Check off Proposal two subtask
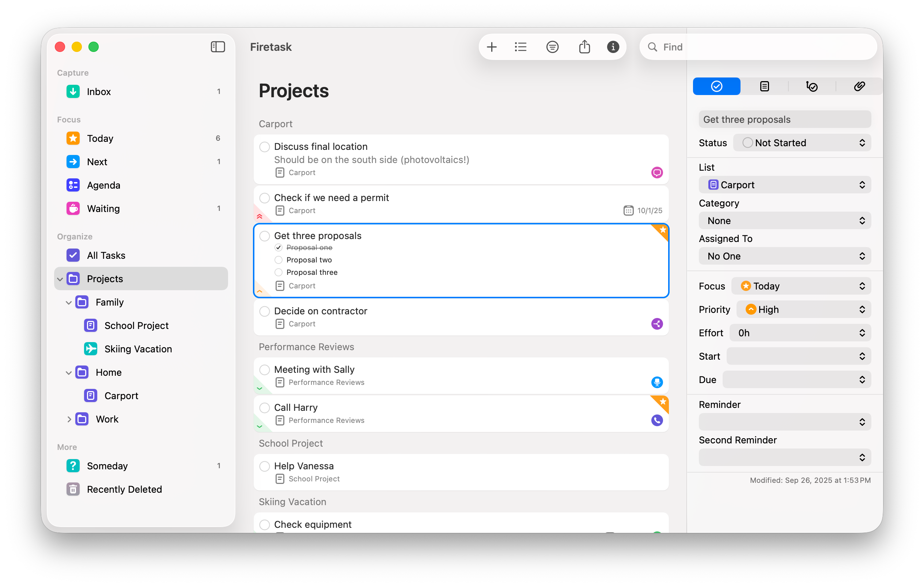924x587 pixels. pyautogui.click(x=279, y=260)
